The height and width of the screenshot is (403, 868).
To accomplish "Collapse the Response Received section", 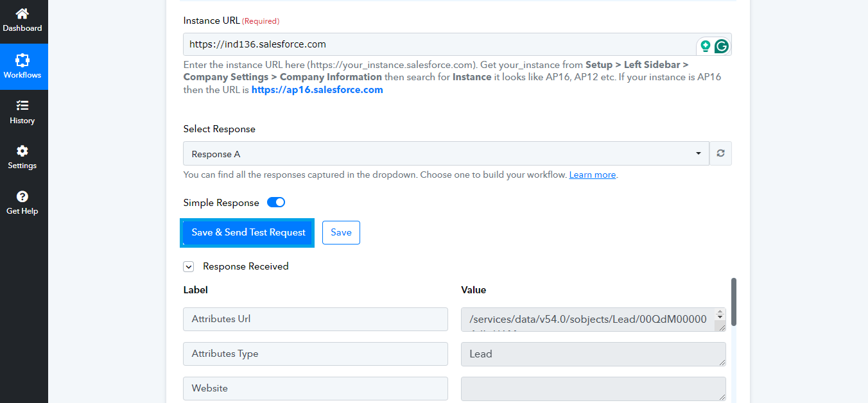I will click(x=188, y=266).
